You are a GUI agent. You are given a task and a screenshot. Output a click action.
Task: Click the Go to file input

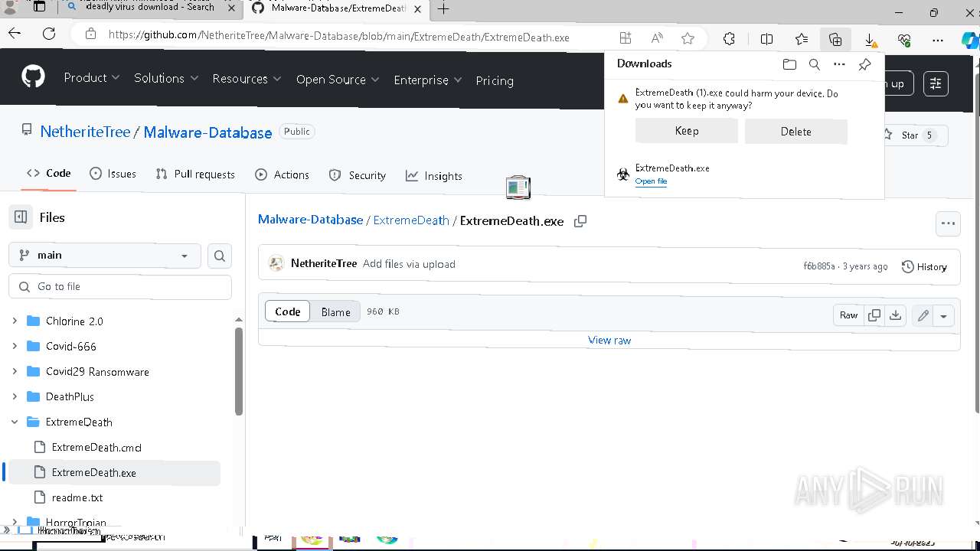[x=120, y=287]
